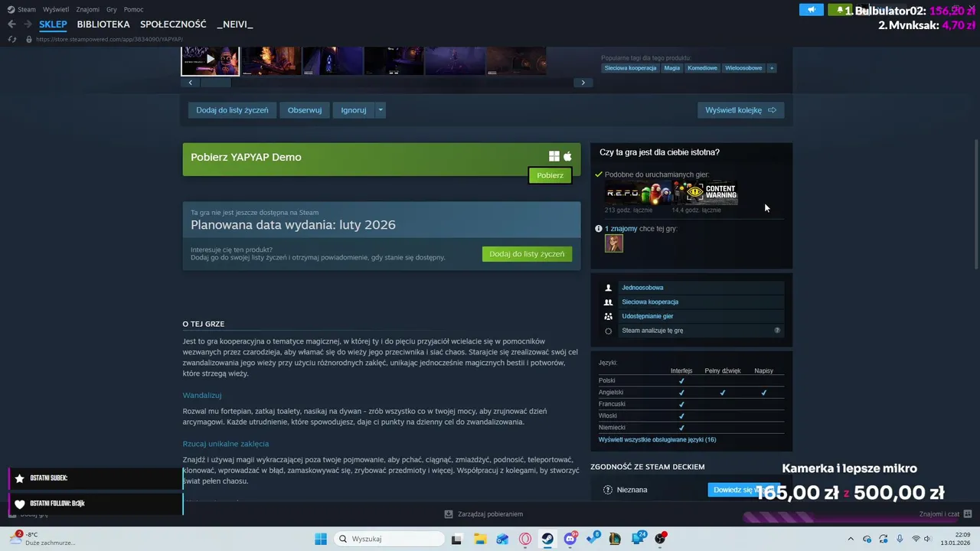Click the Windows platform icon
980x551 pixels.
point(554,157)
